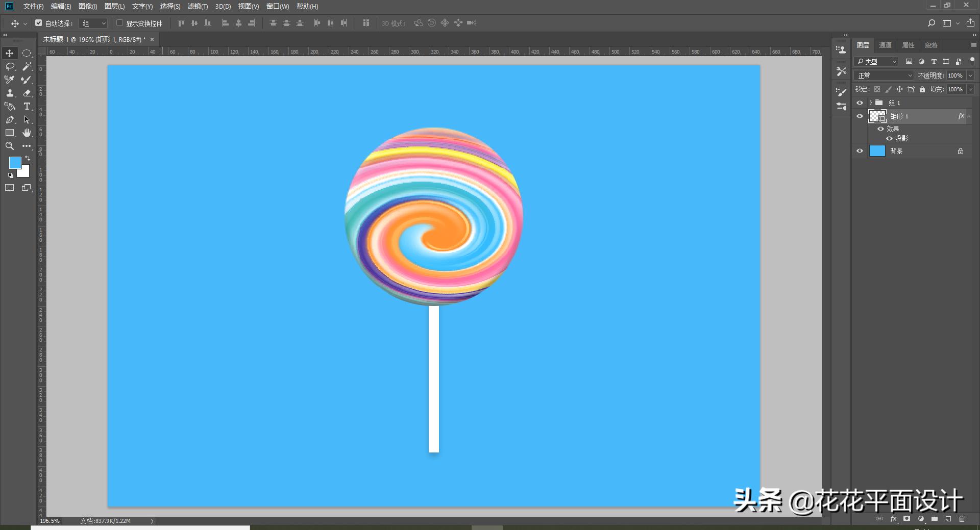The image size is (980, 530).
Task: Enable the 显示变换控件 checkbox
Action: pyautogui.click(x=119, y=23)
